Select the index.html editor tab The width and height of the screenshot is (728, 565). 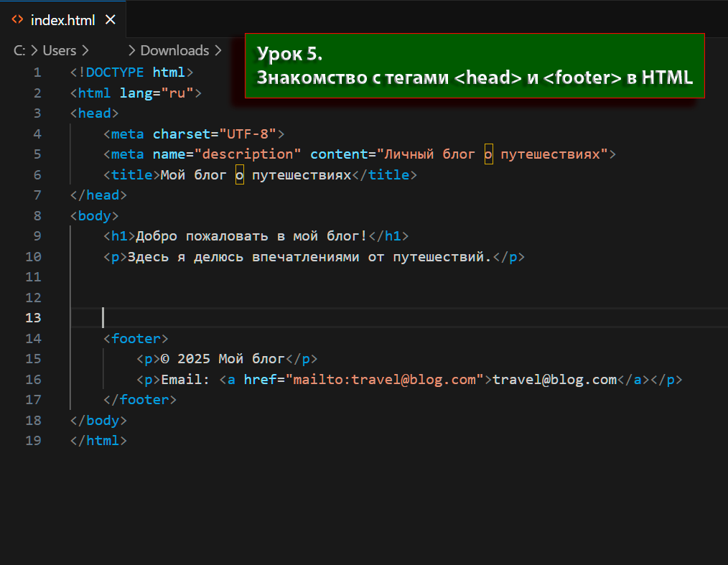pos(62,20)
